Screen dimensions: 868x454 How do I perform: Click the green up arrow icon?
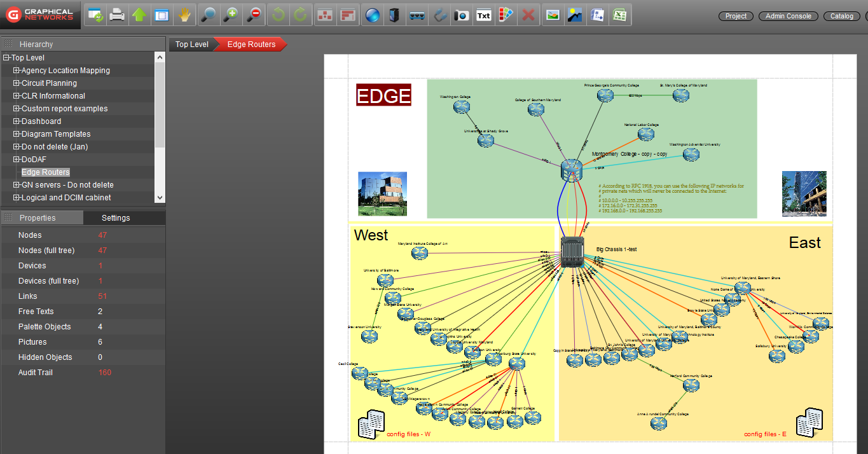[139, 15]
